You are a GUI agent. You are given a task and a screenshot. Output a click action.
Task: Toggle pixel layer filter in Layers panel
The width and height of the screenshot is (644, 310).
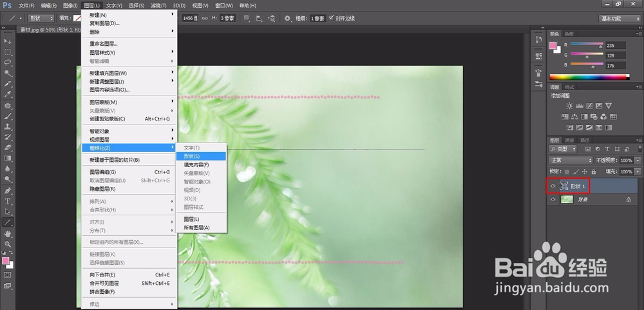point(588,150)
